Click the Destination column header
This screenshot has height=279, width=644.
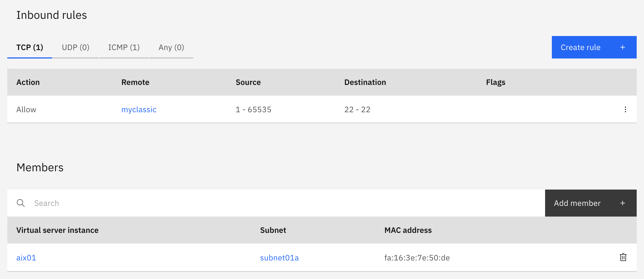coord(365,82)
